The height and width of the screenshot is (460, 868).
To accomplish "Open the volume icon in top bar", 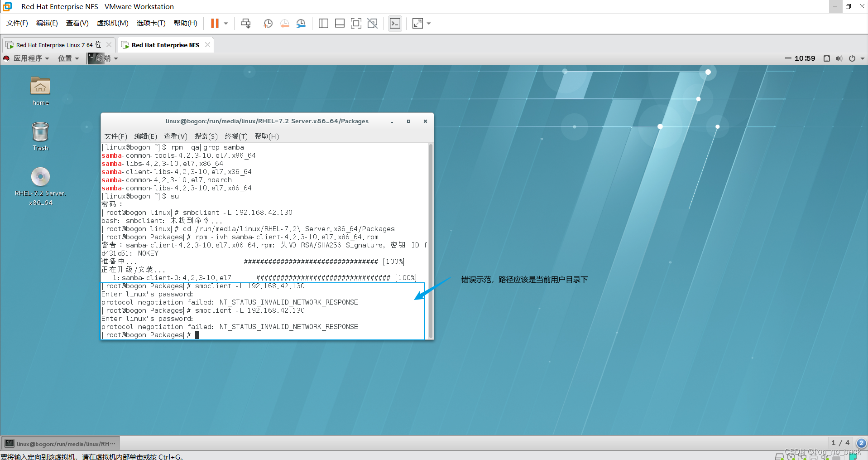I will (x=839, y=58).
